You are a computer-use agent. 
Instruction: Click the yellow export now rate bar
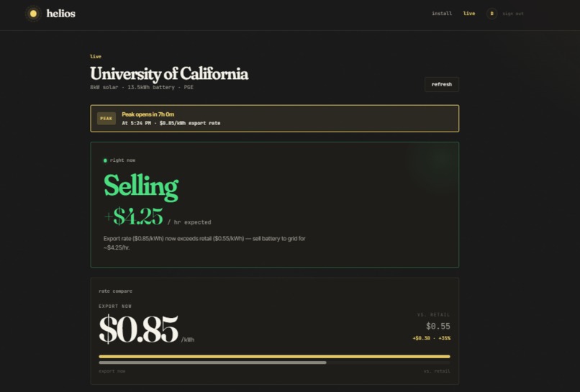tap(274, 357)
